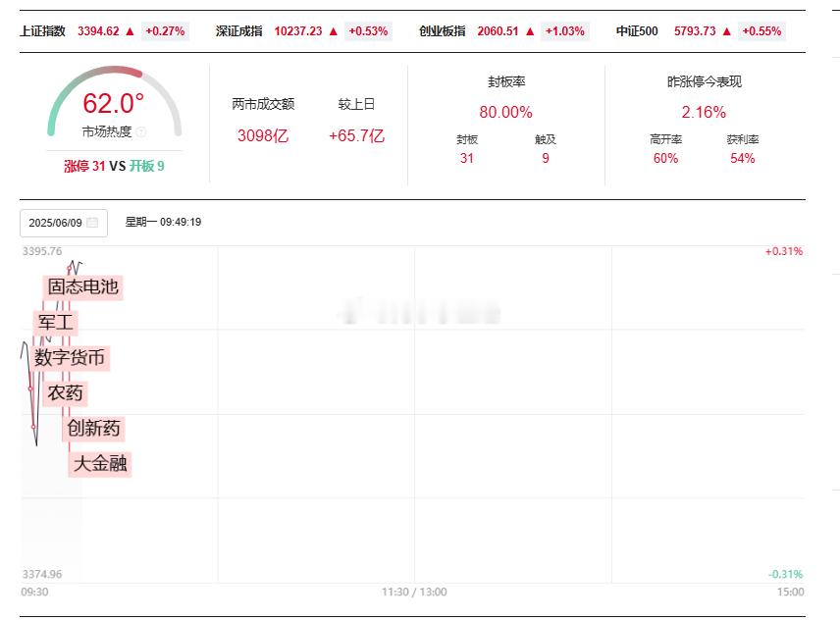The image size is (840, 621).
Task: Select the 创业板指 index label
Action: (x=442, y=31)
